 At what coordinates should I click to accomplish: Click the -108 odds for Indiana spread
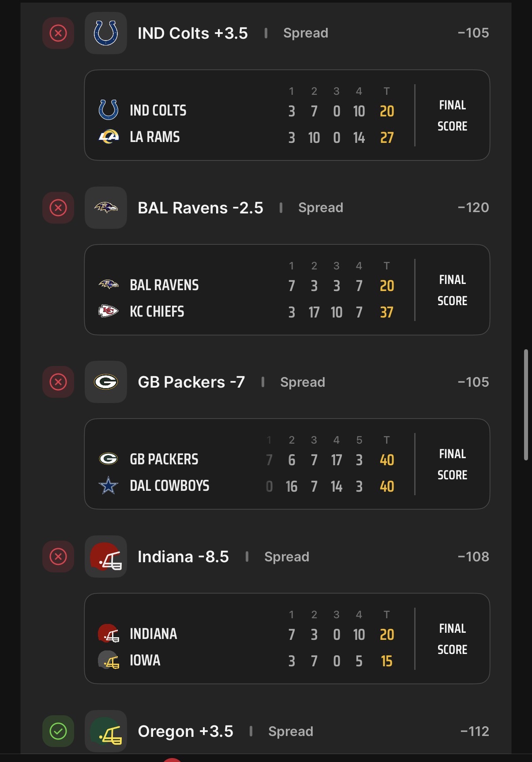[473, 557]
